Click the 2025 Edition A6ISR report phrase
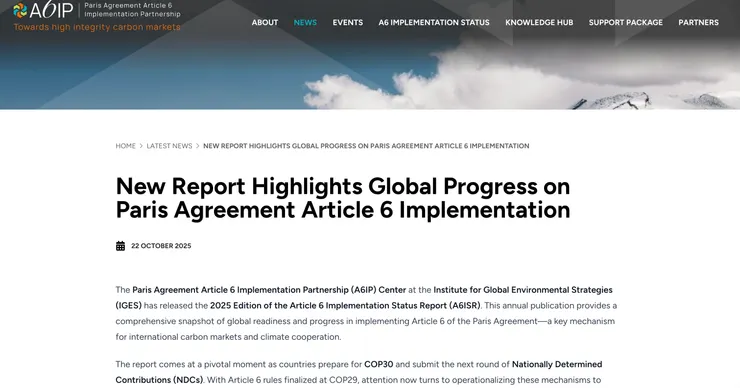Screen dimensions: 740x388 (x=345, y=305)
